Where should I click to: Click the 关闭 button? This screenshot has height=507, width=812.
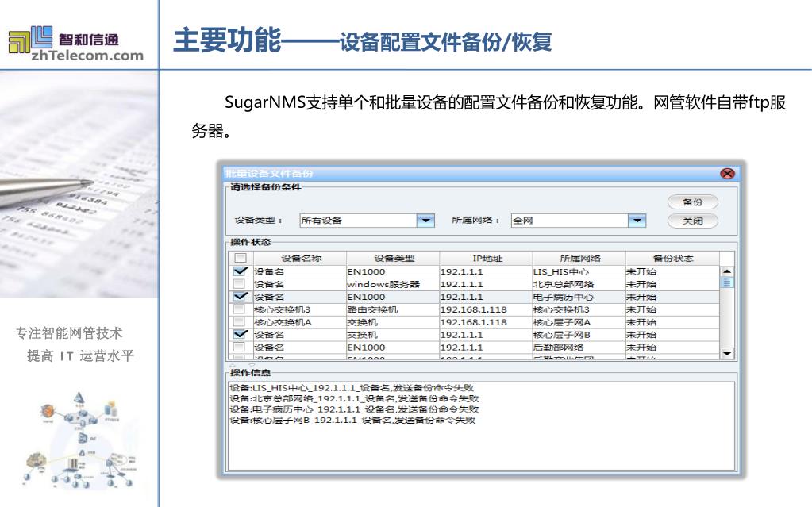tap(692, 221)
